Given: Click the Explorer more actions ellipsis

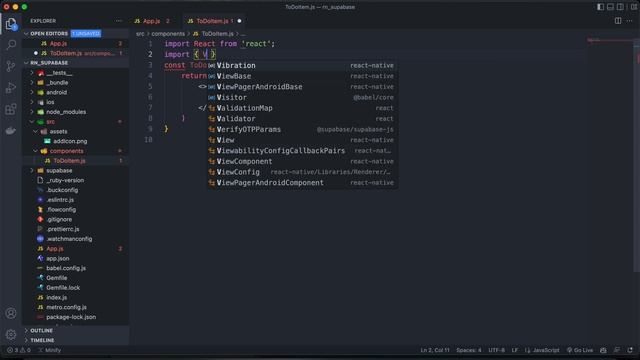Looking at the screenshot, I should point(118,21).
